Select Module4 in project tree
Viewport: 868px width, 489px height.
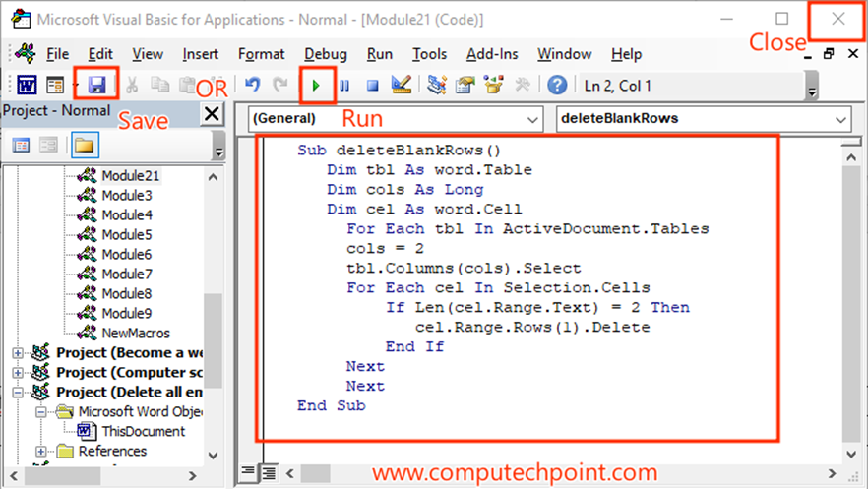(x=127, y=215)
